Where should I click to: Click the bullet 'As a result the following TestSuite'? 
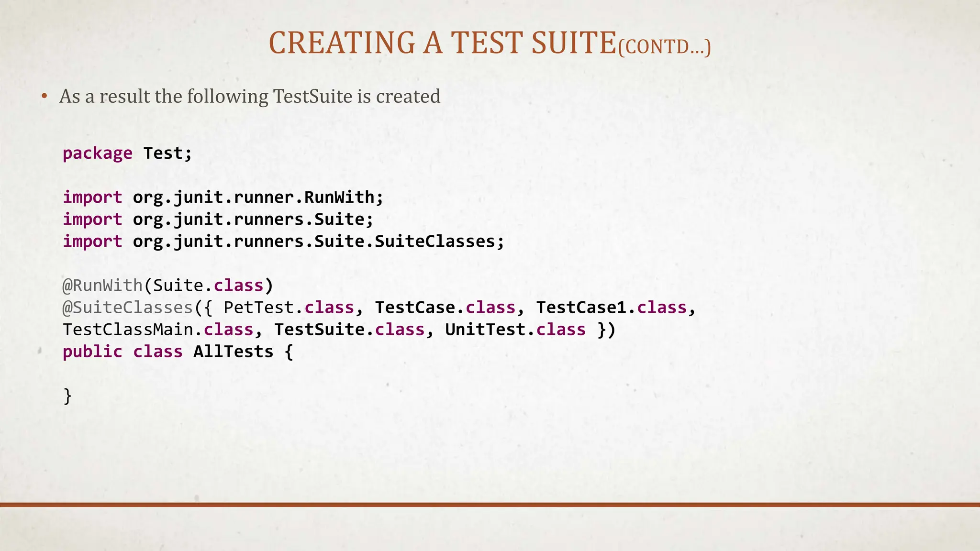coord(249,97)
